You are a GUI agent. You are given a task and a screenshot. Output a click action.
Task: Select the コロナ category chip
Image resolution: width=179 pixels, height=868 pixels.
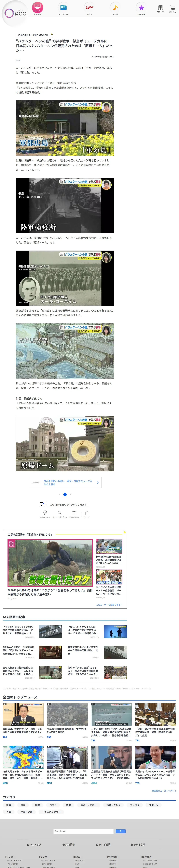pos(53,805)
